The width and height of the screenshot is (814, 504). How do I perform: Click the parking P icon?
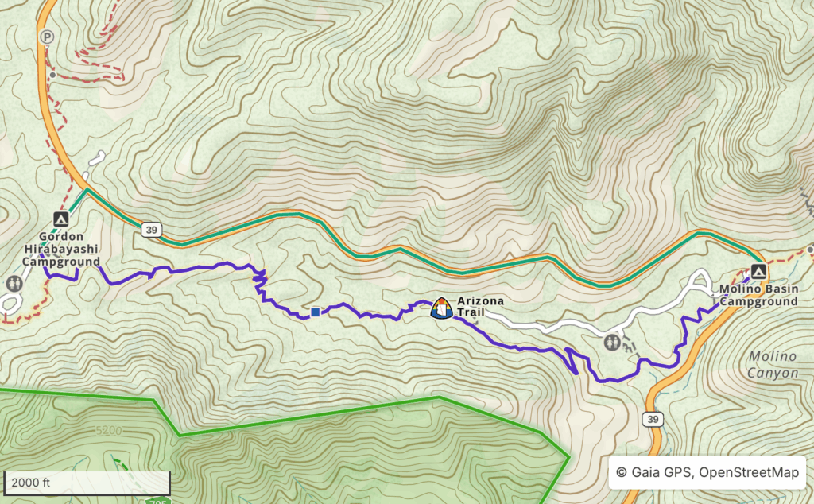pos(47,37)
